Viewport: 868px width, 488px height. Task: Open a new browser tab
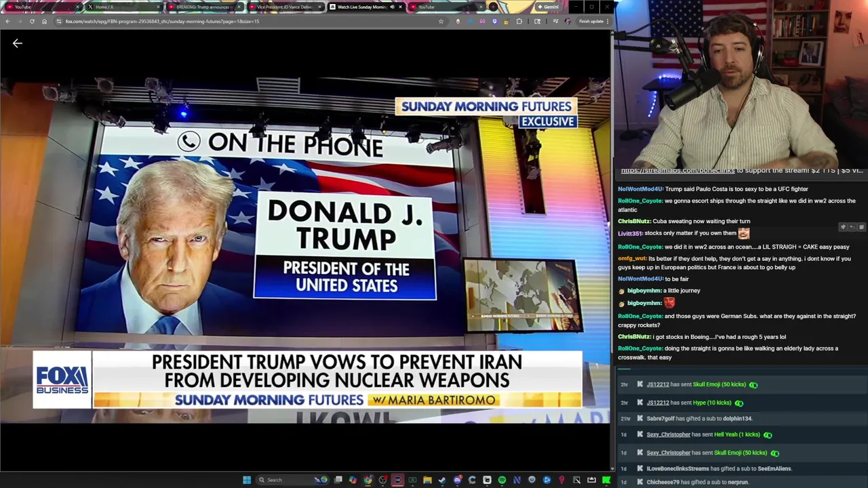(494, 7)
